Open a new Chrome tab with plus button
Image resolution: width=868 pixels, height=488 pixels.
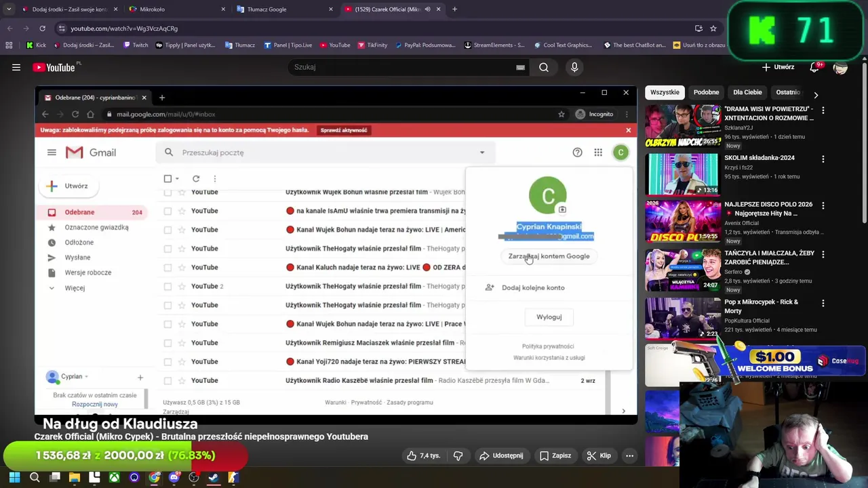click(454, 9)
